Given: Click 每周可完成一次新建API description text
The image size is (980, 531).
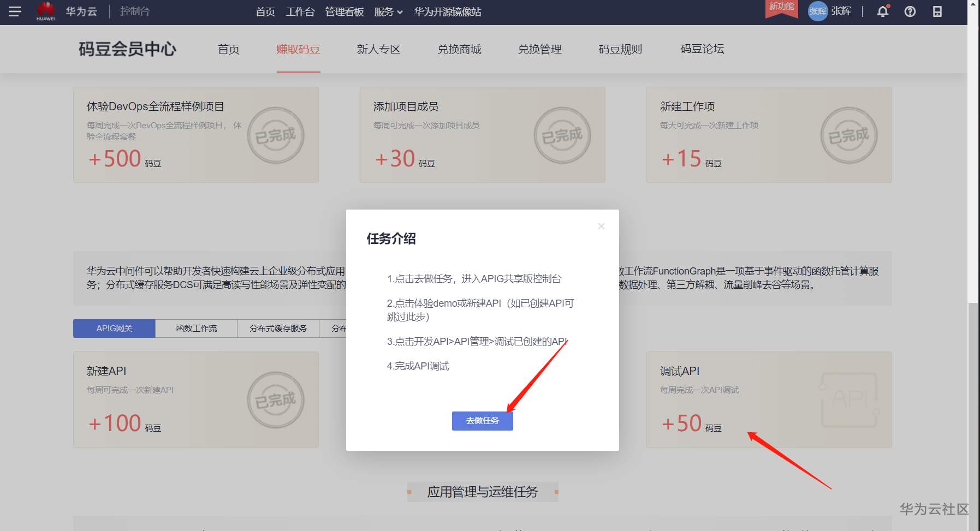Looking at the screenshot, I should [x=130, y=390].
